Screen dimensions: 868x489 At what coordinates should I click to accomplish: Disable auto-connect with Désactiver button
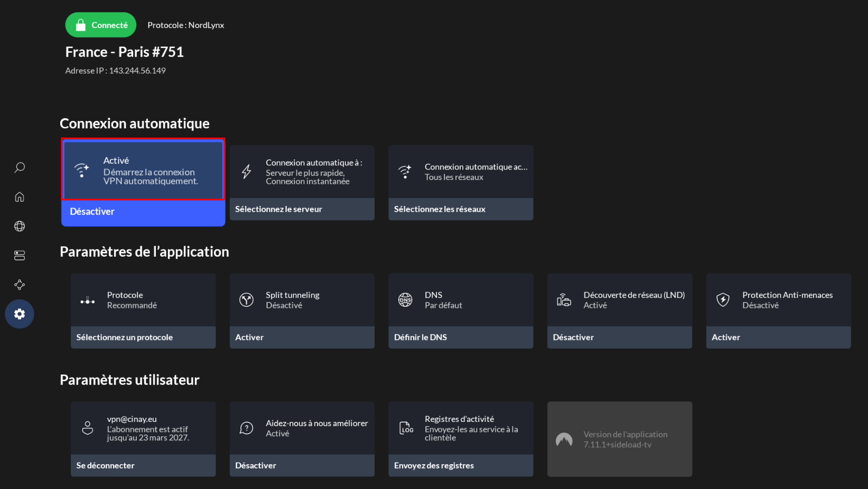tap(143, 212)
